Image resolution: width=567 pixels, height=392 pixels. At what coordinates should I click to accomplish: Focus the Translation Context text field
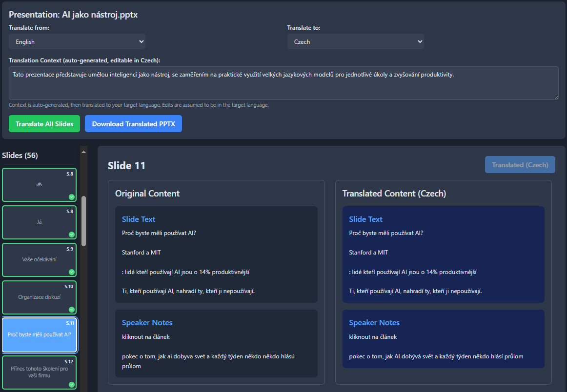tap(283, 83)
